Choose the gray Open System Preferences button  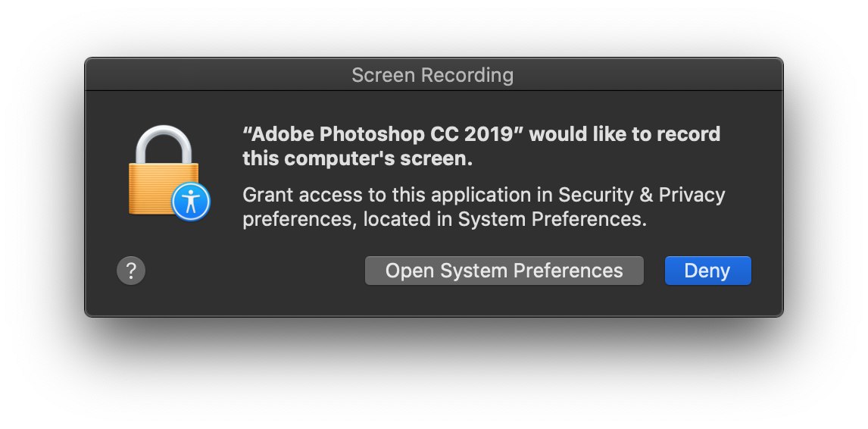tap(504, 271)
